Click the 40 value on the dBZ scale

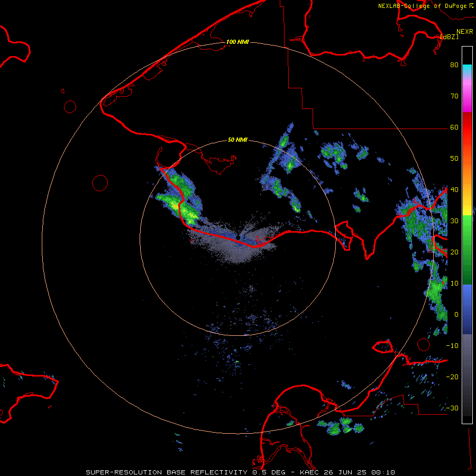pyautogui.click(x=454, y=190)
